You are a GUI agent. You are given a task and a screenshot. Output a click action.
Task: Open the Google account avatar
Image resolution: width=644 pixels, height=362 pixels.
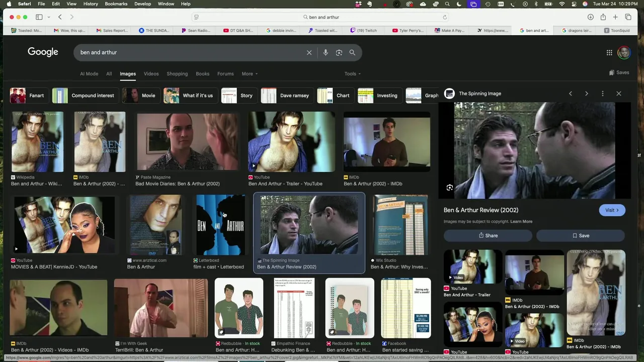pos(624,52)
